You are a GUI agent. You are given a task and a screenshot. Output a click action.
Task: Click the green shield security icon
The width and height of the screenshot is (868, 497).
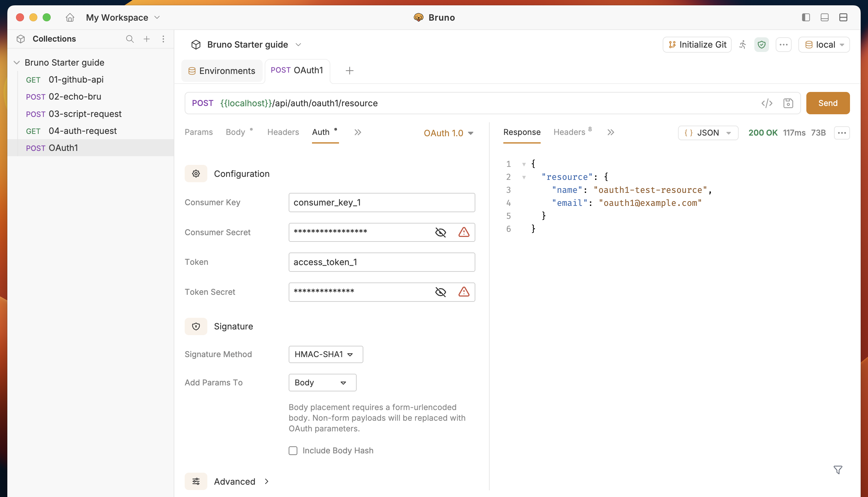pos(761,45)
